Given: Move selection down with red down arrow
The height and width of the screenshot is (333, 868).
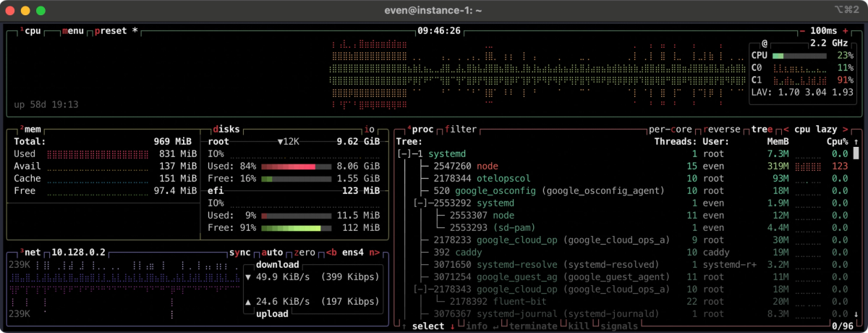Looking at the screenshot, I should click(452, 326).
